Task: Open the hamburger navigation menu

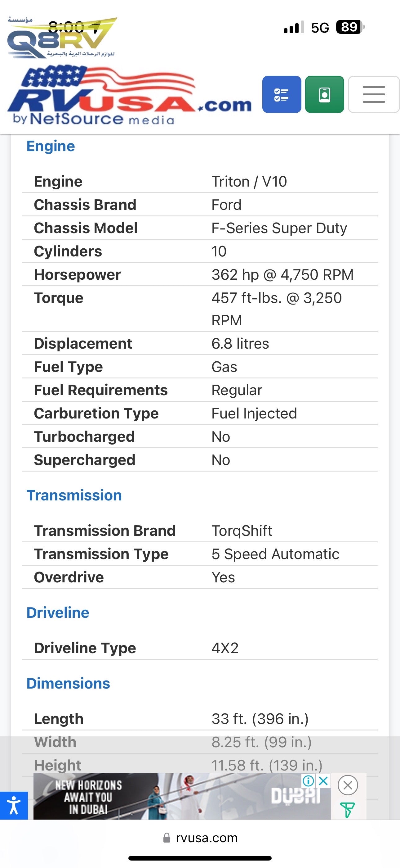Action: [x=374, y=94]
